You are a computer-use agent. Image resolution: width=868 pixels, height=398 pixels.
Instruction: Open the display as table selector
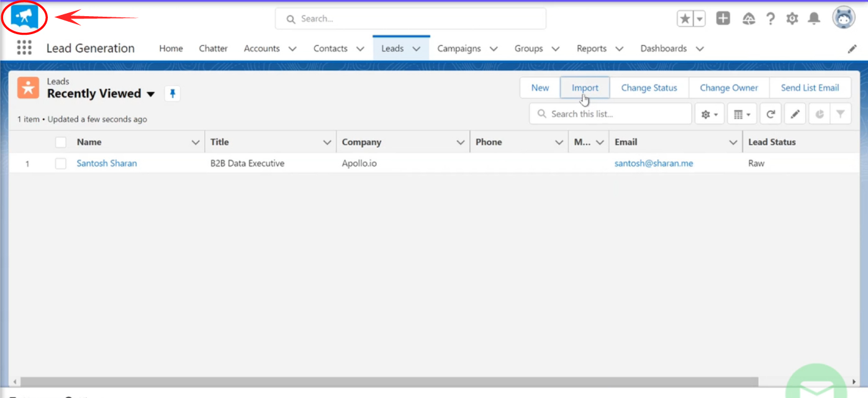click(743, 114)
